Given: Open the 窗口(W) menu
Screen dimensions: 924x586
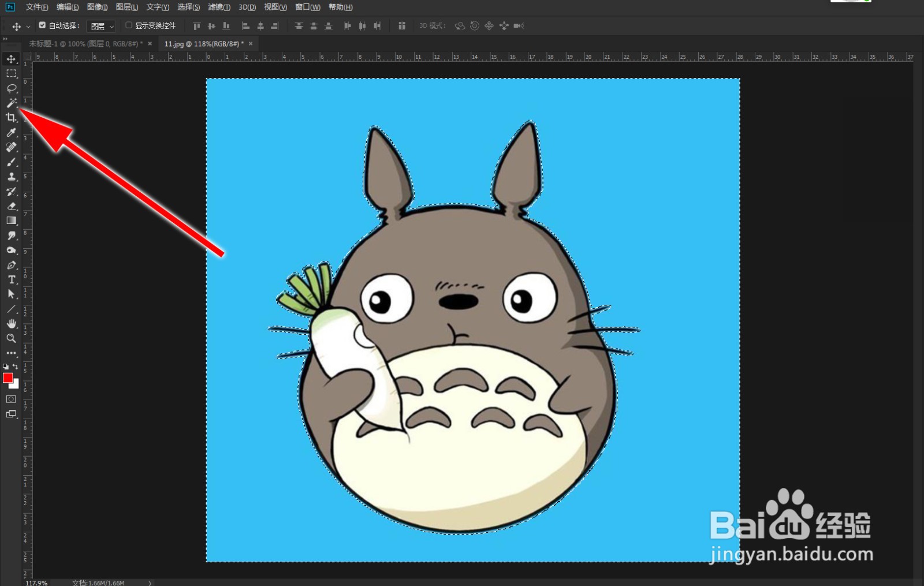Looking at the screenshot, I should coord(307,7).
